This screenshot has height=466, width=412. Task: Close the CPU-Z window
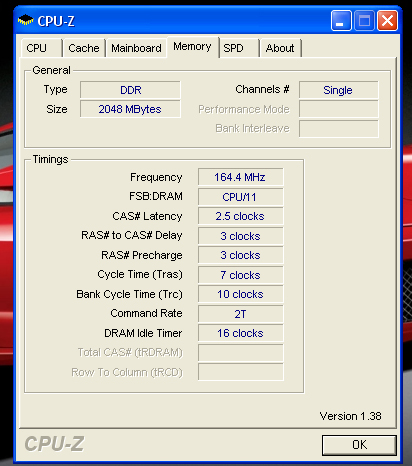tap(387, 21)
